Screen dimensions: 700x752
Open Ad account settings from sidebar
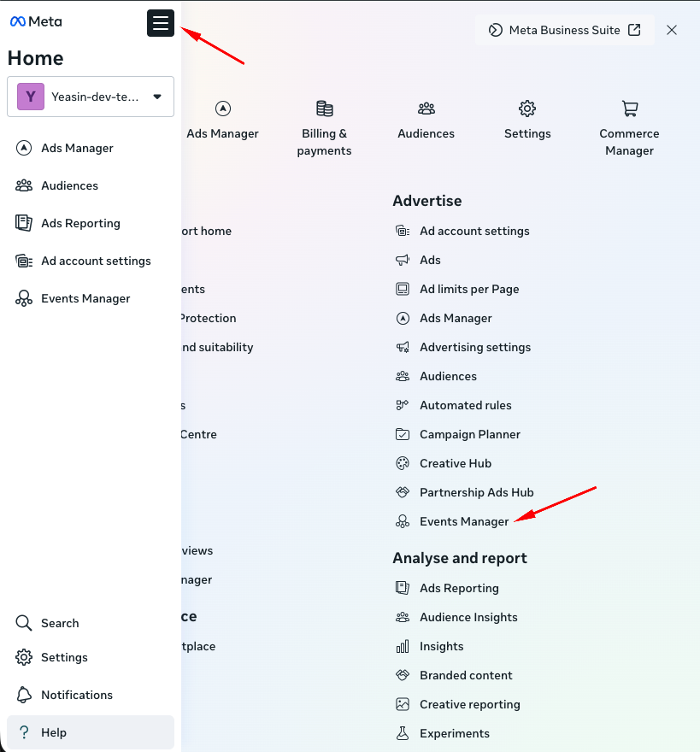pyautogui.click(x=97, y=261)
